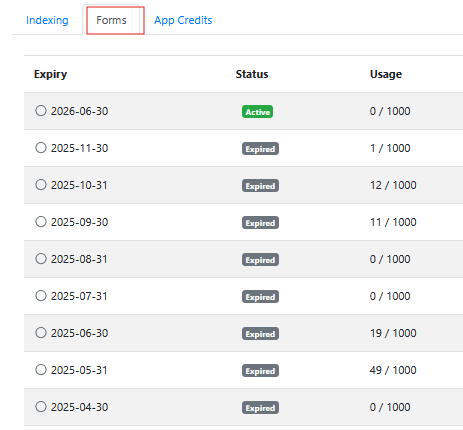This screenshot has height=430, width=463.
Task: Select the 2025-06-30 radio button
Action: [41, 332]
